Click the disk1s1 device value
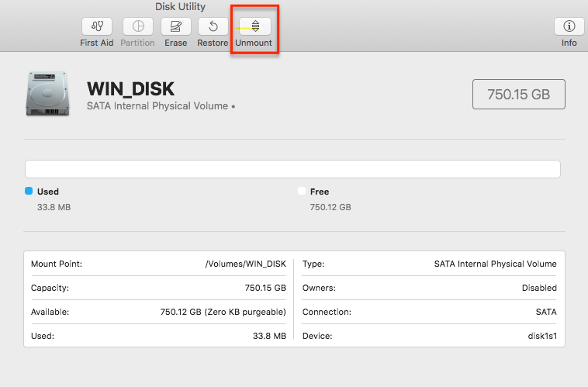This screenshot has height=387, width=588. point(542,336)
